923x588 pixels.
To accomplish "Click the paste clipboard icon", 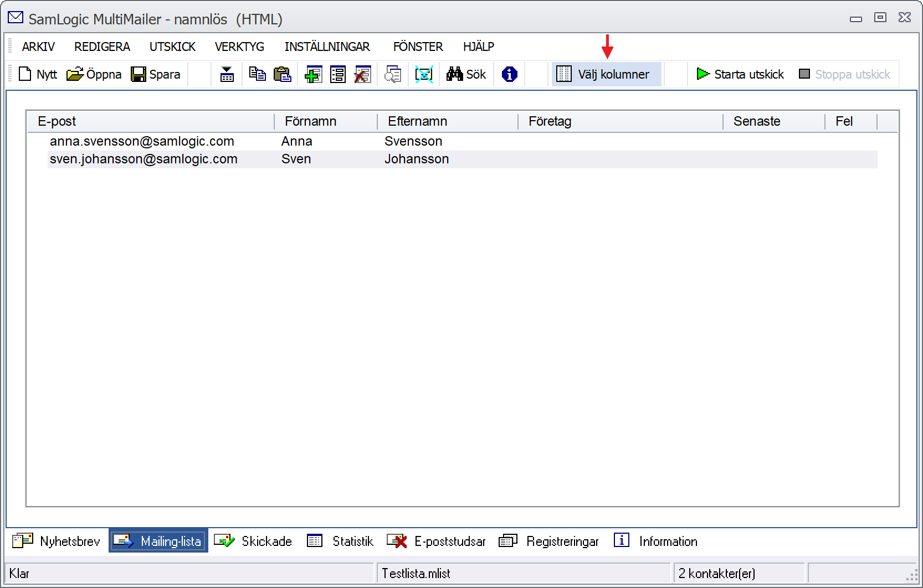I will (283, 74).
